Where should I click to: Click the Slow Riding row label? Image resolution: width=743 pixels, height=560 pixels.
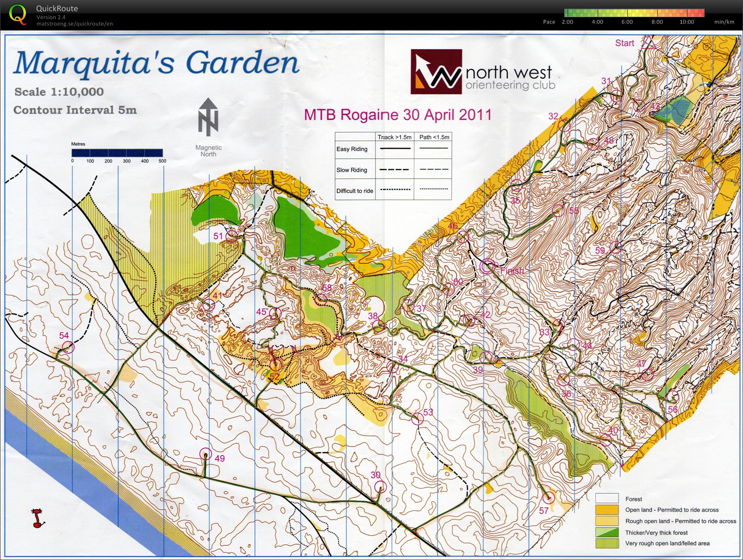pyautogui.click(x=352, y=170)
